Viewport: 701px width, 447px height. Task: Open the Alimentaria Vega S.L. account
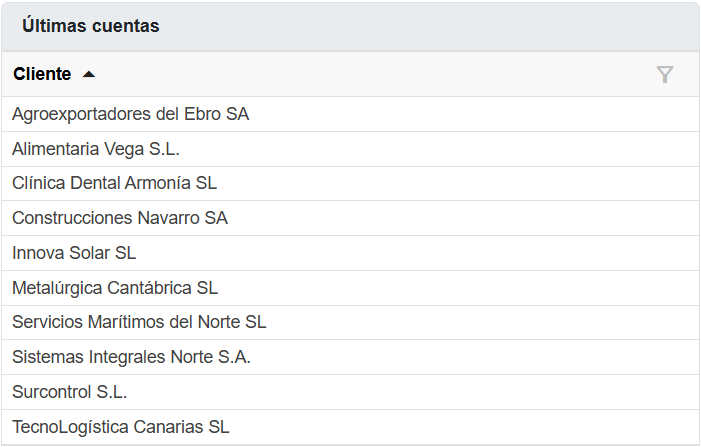(x=96, y=149)
